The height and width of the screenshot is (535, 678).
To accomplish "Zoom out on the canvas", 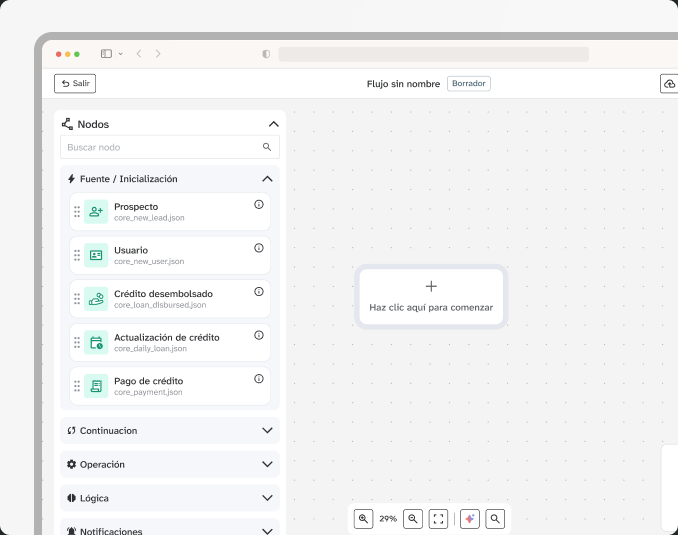I will click(413, 519).
